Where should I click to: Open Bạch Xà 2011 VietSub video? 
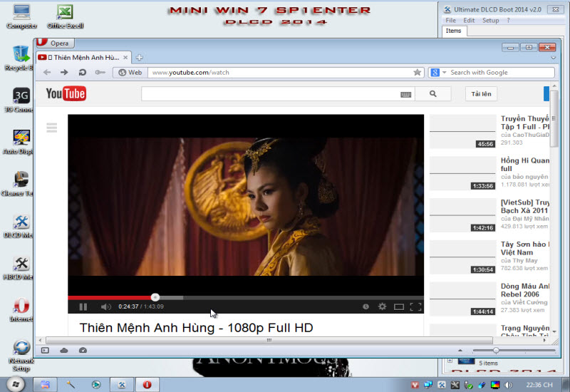tap(525, 206)
